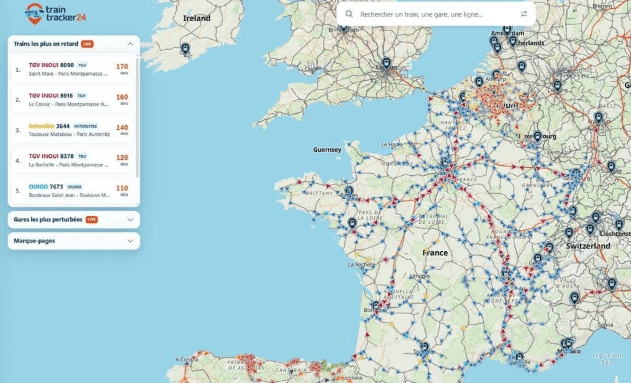This screenshot has width=631, height=383.
Task: Select the Eindhoven pin south of Netherlands label
Action: (x=522, y=66)
